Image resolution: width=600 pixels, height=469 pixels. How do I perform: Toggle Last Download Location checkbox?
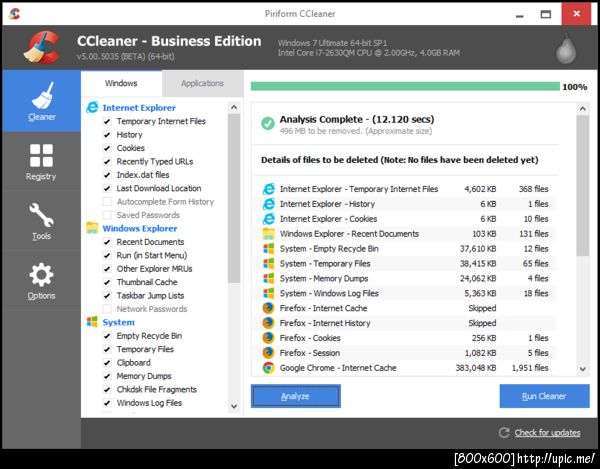(x=107, y=188)
